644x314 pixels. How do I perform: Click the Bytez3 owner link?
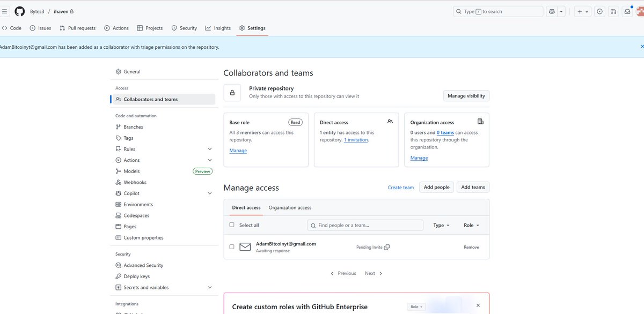[x=37, y=11]
